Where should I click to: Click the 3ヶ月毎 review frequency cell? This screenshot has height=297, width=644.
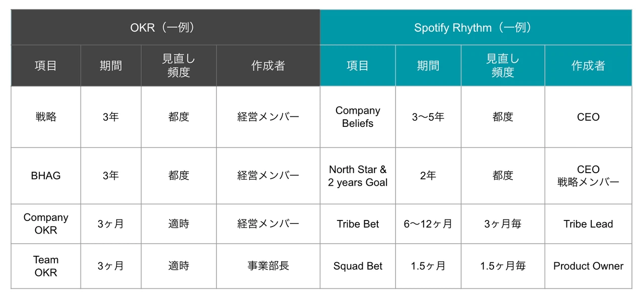(x=503, y=224)
